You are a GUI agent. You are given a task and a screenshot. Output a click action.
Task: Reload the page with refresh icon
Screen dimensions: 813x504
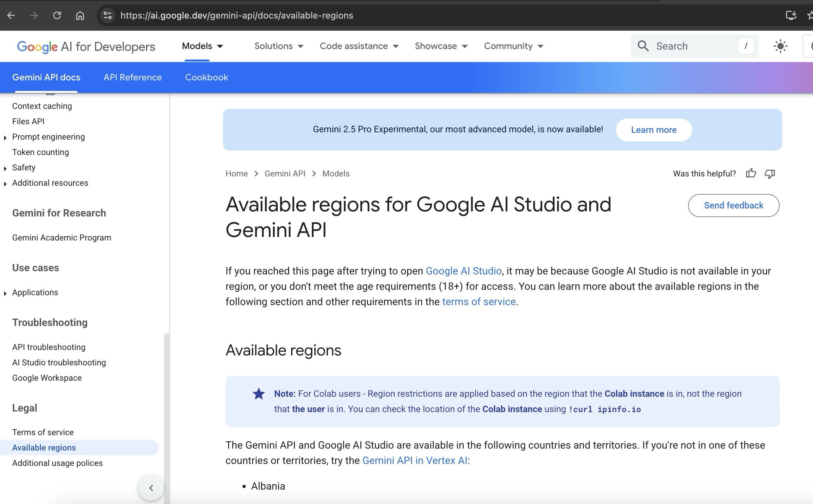tap(57, 15)
